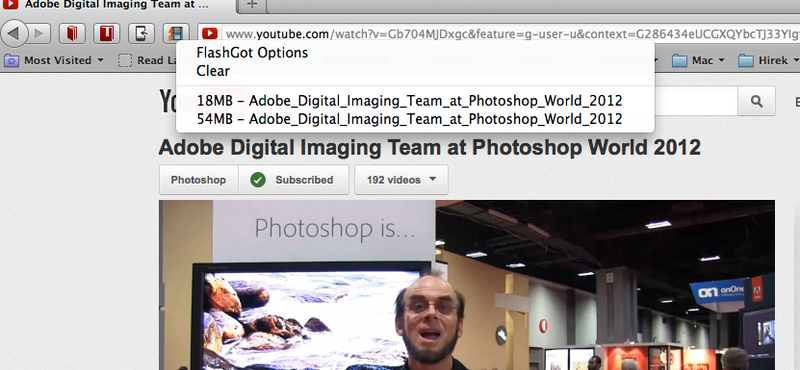Select the Adobe Digital Imaging Team tab
The image size is (800, 370).
(118, 5)
